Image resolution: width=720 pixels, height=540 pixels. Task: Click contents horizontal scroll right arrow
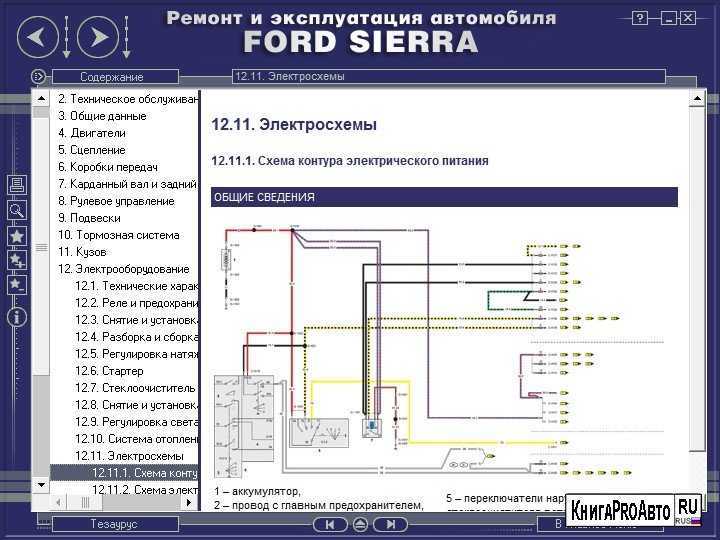tap(189, 502)
